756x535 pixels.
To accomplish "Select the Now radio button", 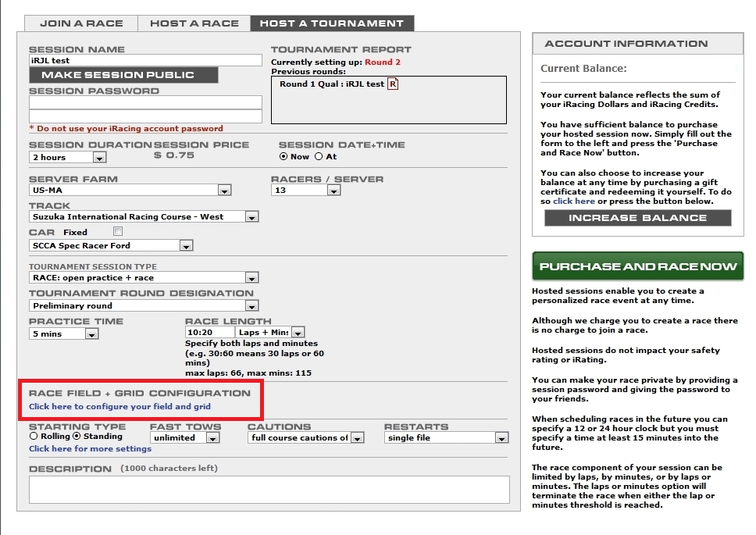I will click(283, 156).
